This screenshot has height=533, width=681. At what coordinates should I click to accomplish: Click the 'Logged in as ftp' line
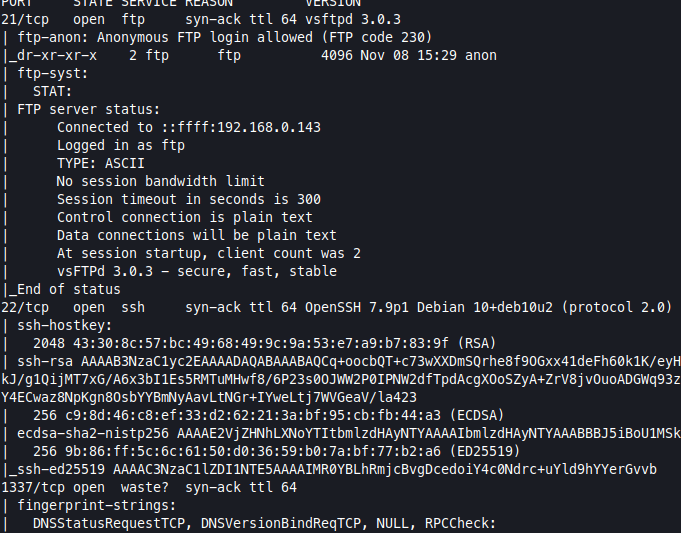pyautogui.click(x=120, y=145)
